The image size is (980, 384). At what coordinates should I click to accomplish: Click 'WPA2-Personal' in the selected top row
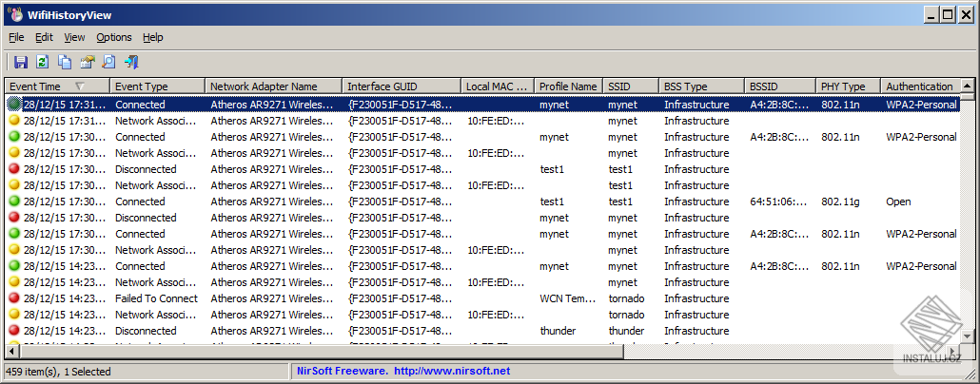[921, 105]
